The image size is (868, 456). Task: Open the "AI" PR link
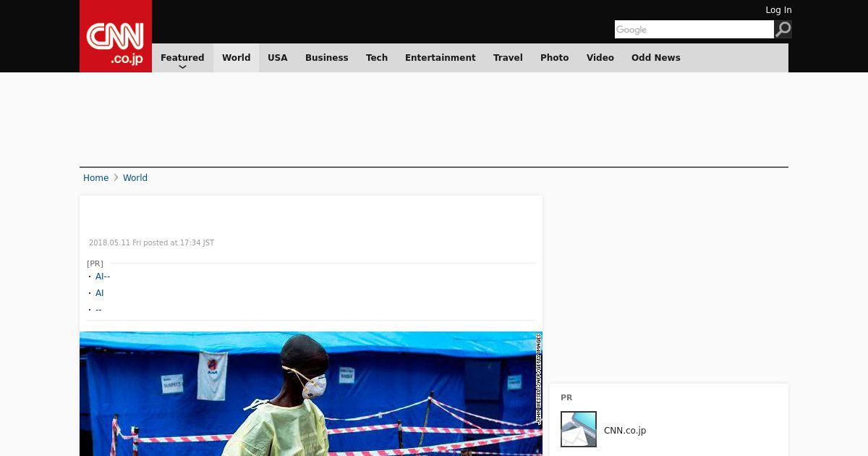tap(100, 293)
